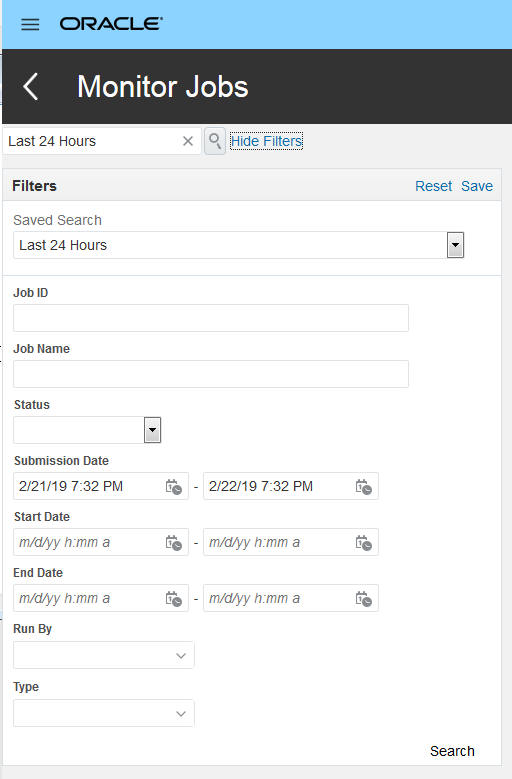Open calendar for Submission Date end
The image size is (512, 779).
coord(364,486)
